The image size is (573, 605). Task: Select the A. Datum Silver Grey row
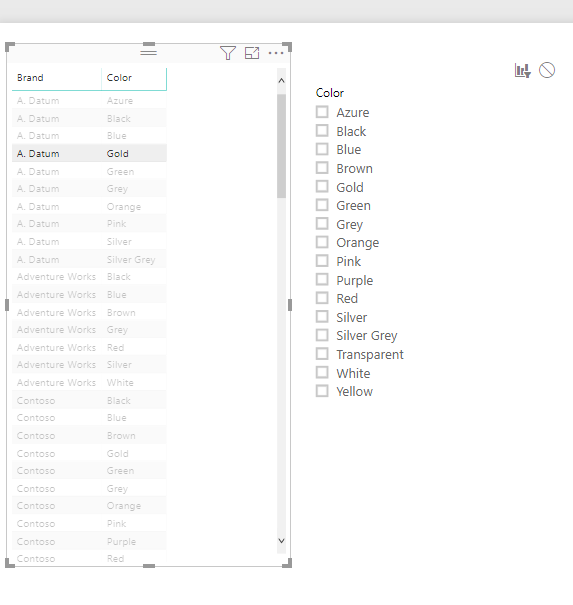coord(90,260)
